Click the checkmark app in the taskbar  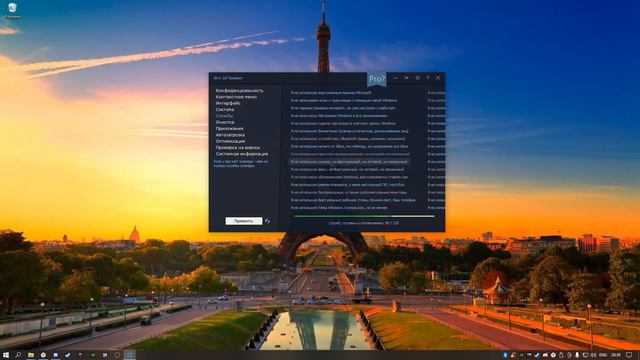point(68,355)
